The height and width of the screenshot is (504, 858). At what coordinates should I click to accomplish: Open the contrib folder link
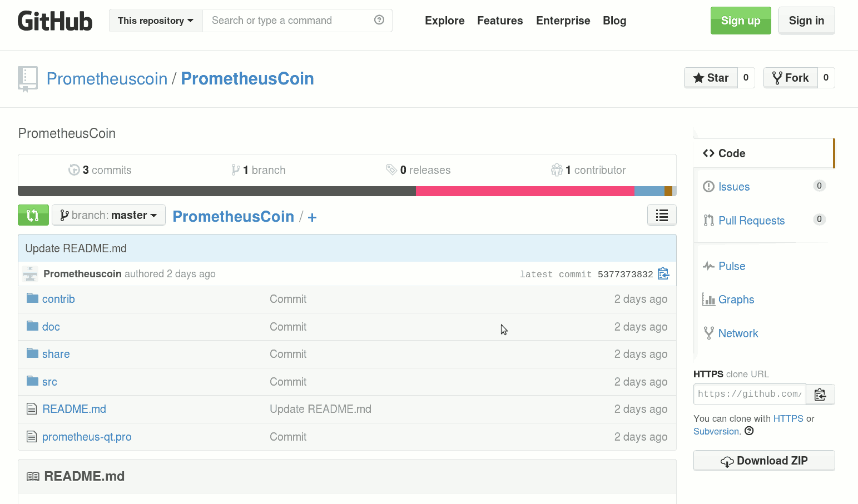click(x=58, y=299)
